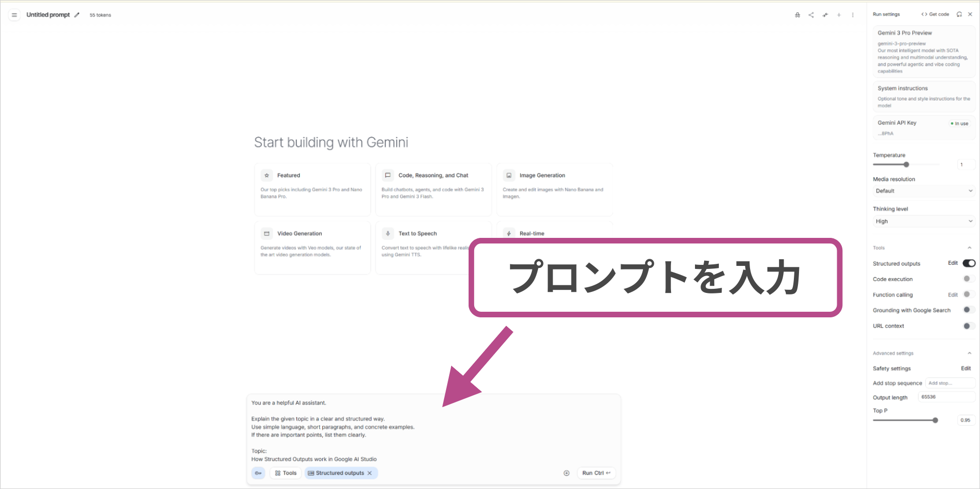Viewport: 980px width, 489px height.
Task: Click the Get code button
Action: pyautogui.click(x=935, y=14)
